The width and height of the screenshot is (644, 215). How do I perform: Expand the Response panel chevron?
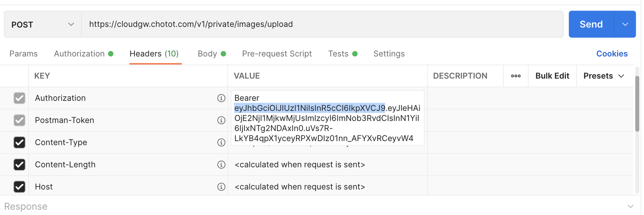pyautogui.click(x=630, y=206)
